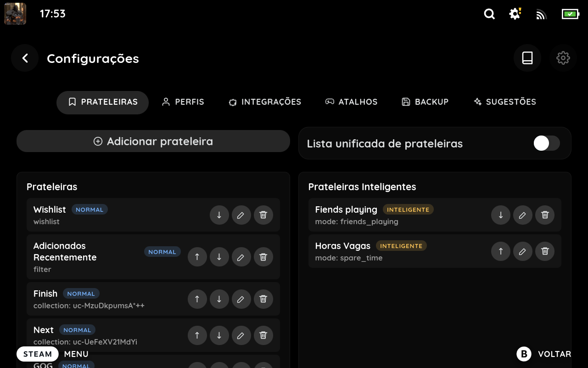Move the Next shelf up

(197, 335)
